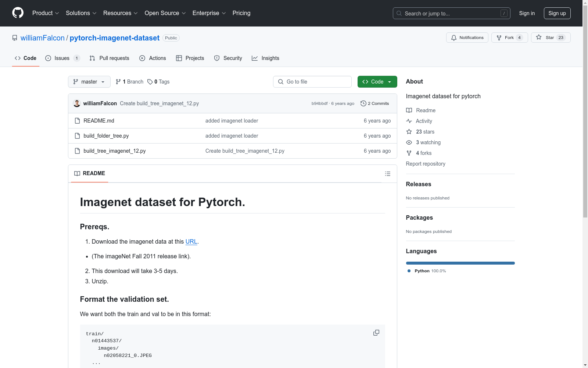The height and width of the screenshot is (368, 588).
Task: Click the slash shortcut key icon
Action: click(504, 13)
